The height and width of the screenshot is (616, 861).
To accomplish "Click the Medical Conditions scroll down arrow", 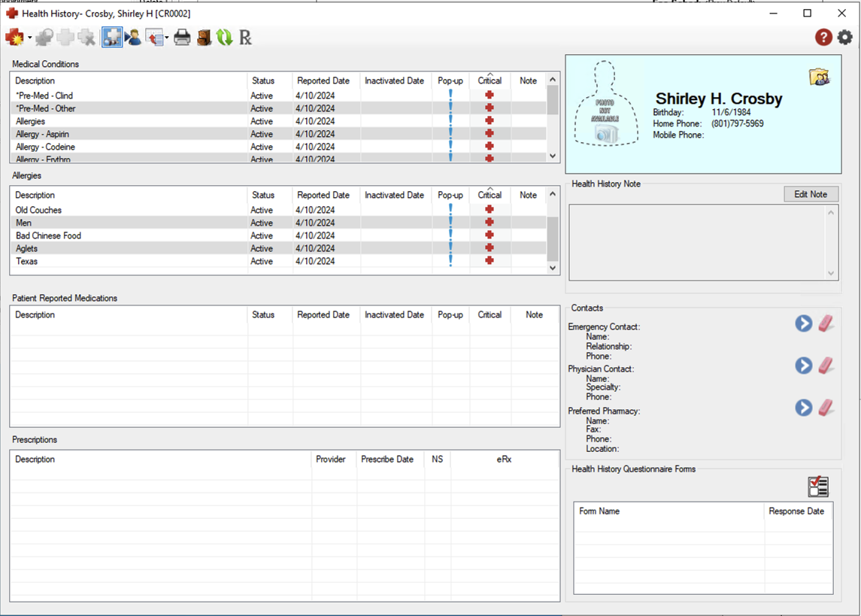I will coord(553,156).
